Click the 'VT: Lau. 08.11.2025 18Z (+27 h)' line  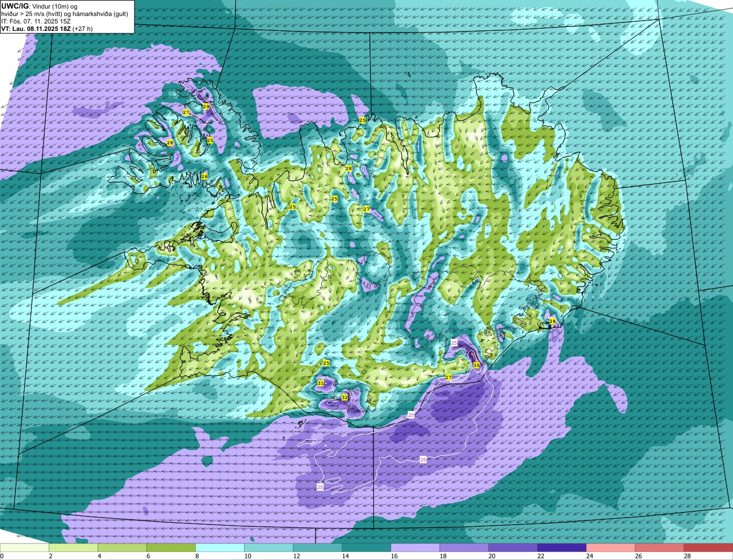click(x=47, y=29)
